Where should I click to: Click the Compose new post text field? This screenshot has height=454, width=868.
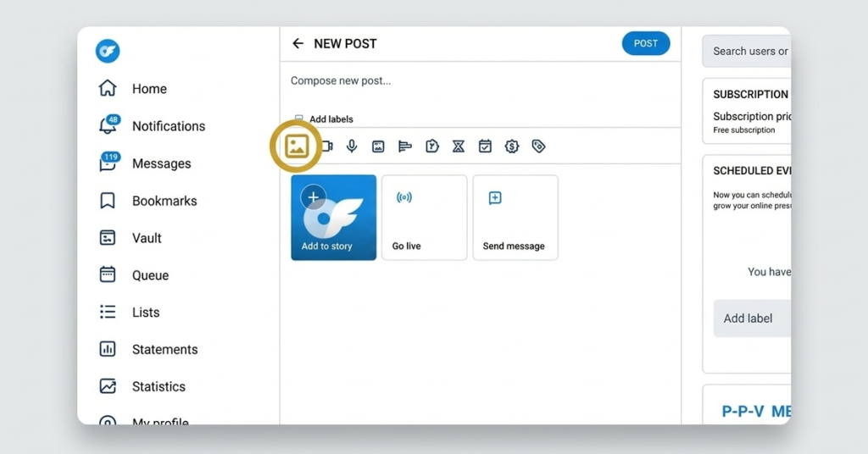[475, 81]
